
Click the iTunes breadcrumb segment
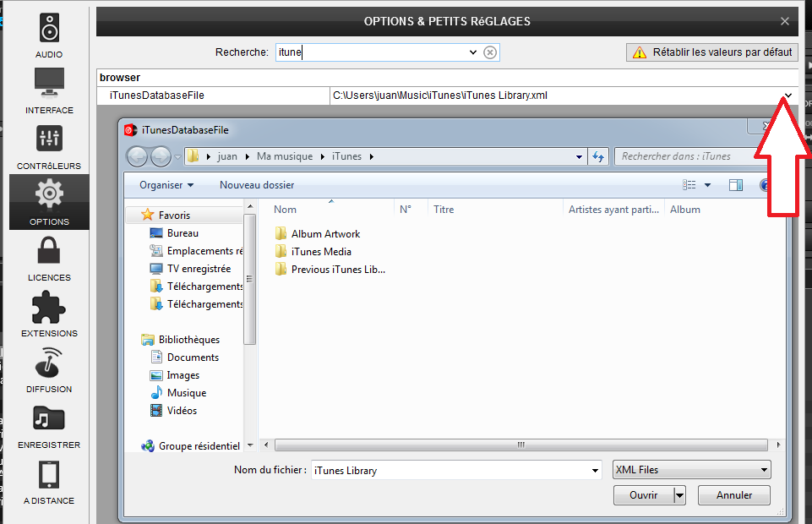point(347,156)
